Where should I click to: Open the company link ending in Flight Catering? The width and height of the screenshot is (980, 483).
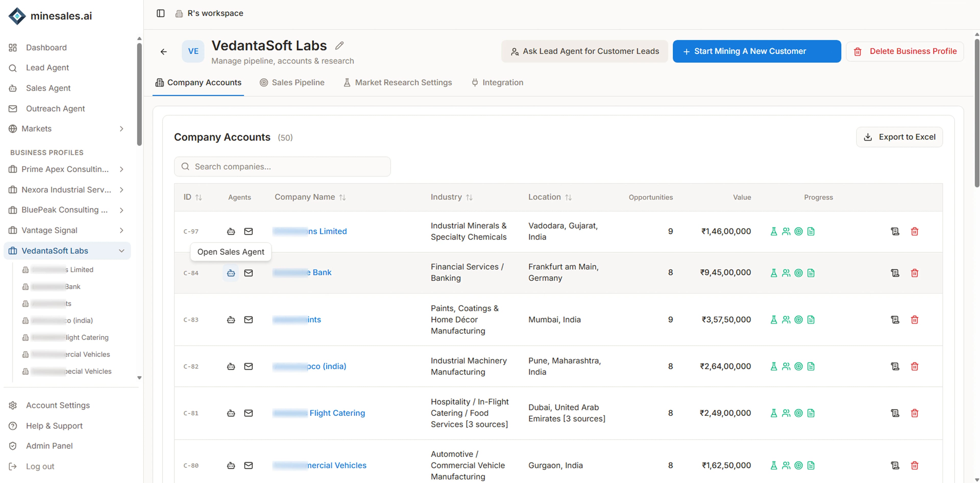[318, 413]
